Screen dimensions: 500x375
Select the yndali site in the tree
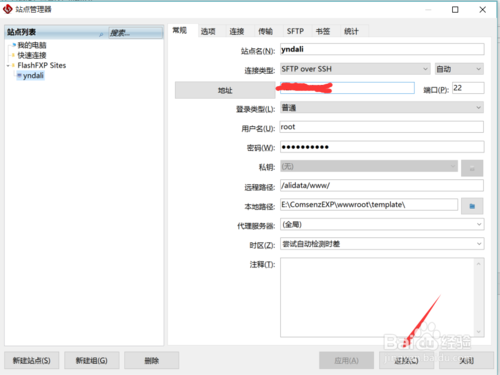click(33, 75)
